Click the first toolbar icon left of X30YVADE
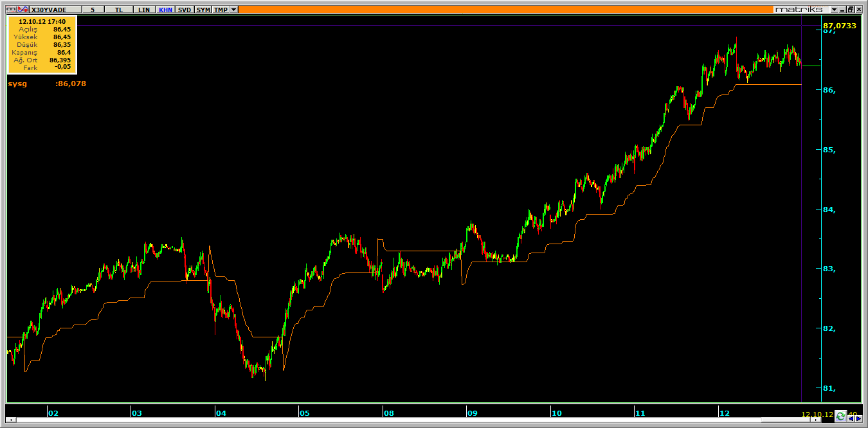Viewport: 868px width, 428px height. coord(11,10)
